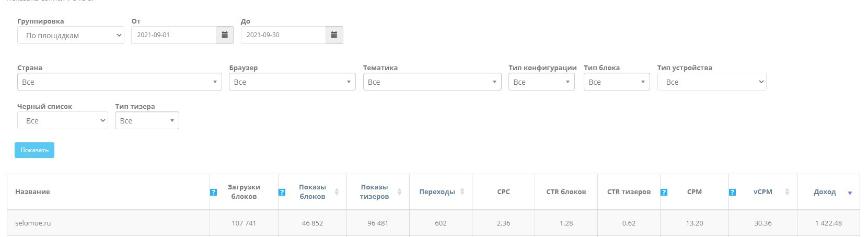Click help icon beside Block impressions column
The image size is (868, 237).
click(x=282, y=193)
